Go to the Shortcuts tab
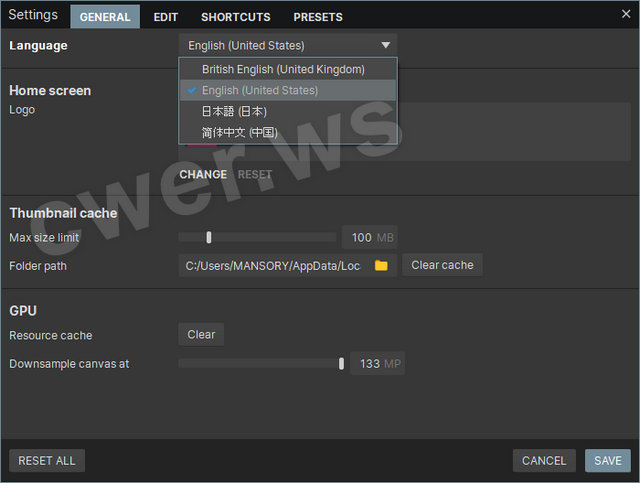Screen dimensions: 640x483 pos(236,17)
